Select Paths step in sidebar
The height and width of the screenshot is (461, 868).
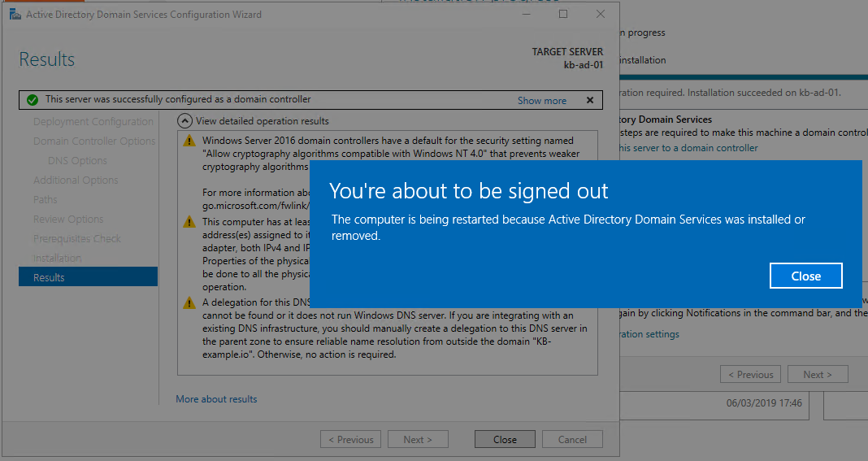click(46, 199)
